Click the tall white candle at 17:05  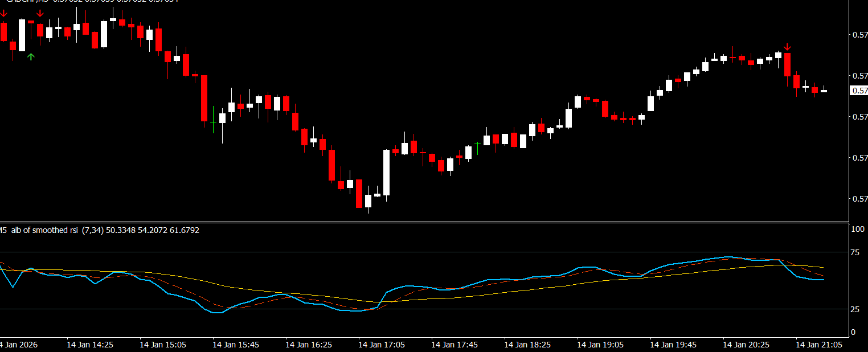coord(386,173)
